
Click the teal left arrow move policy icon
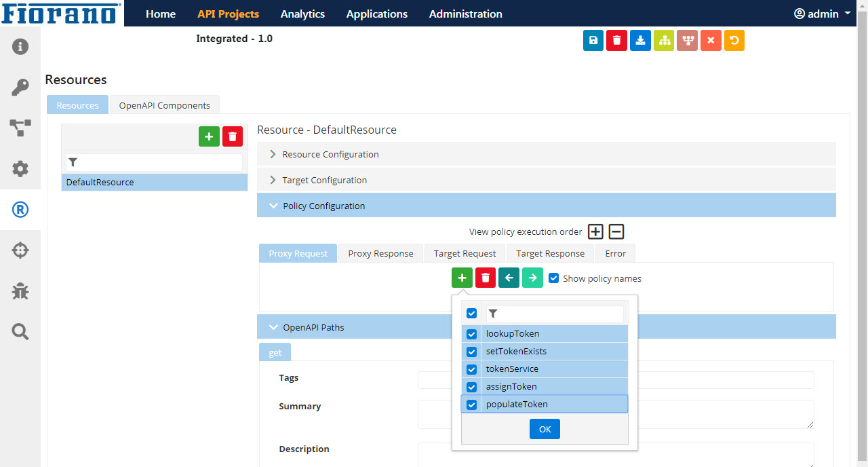click(x=509, y=278)
